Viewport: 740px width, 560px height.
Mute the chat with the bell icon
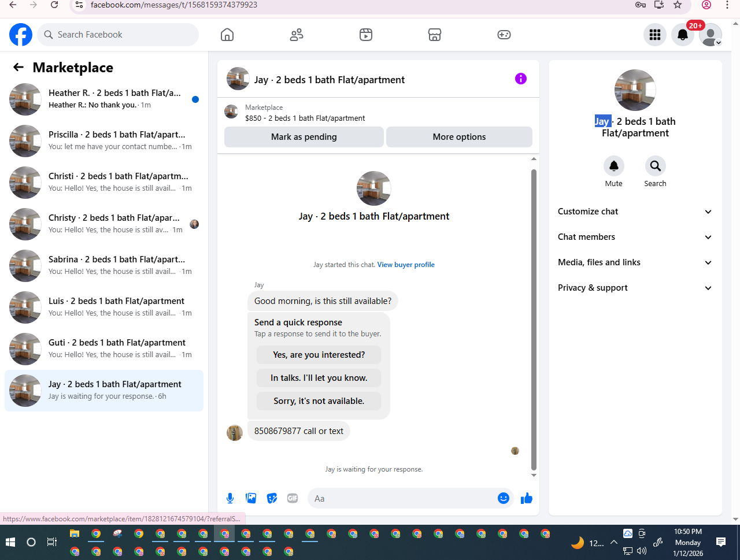pyautogui.click(x=614, y=166)
